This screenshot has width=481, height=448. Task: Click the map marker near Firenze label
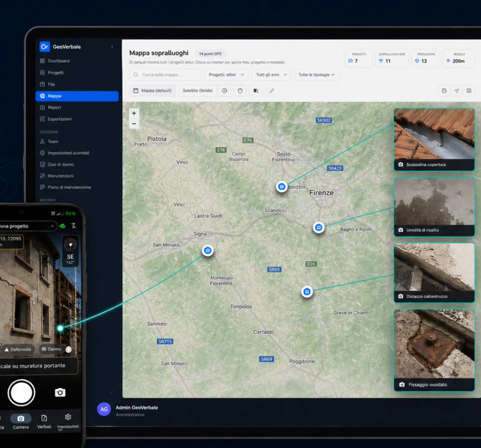tap(282, 187)
